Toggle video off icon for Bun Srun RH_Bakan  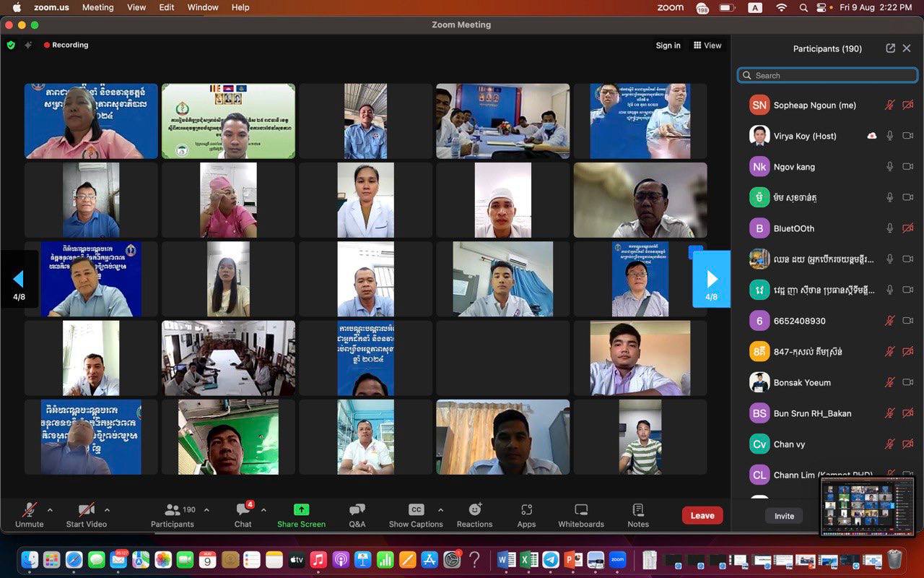pyautogui.click(x=908, y=413)
